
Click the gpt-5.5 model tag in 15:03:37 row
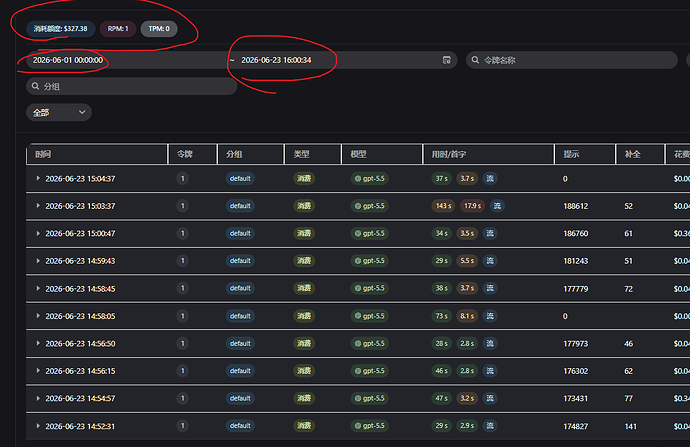click(370, 206)
